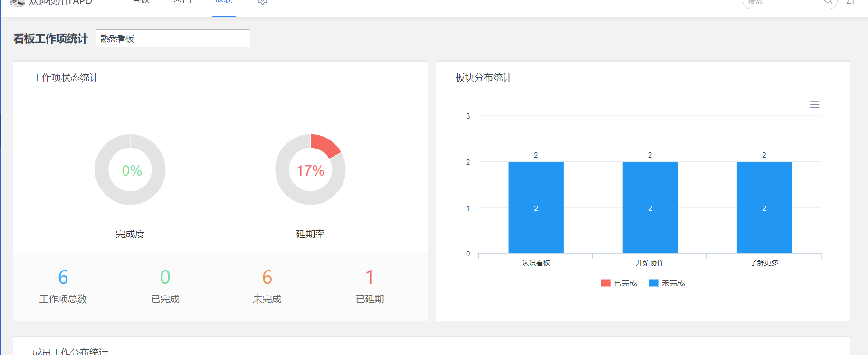This screenshot has height=355, width=868.
Task: Click the blue bar for 了解更多
Action: (764, 207)
